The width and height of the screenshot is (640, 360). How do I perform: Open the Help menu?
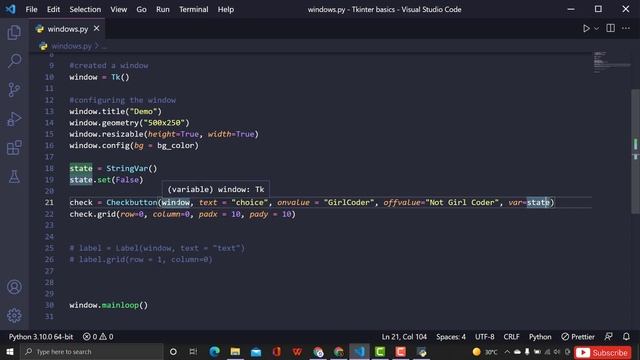pyautogui.click(x=225, y=9)
